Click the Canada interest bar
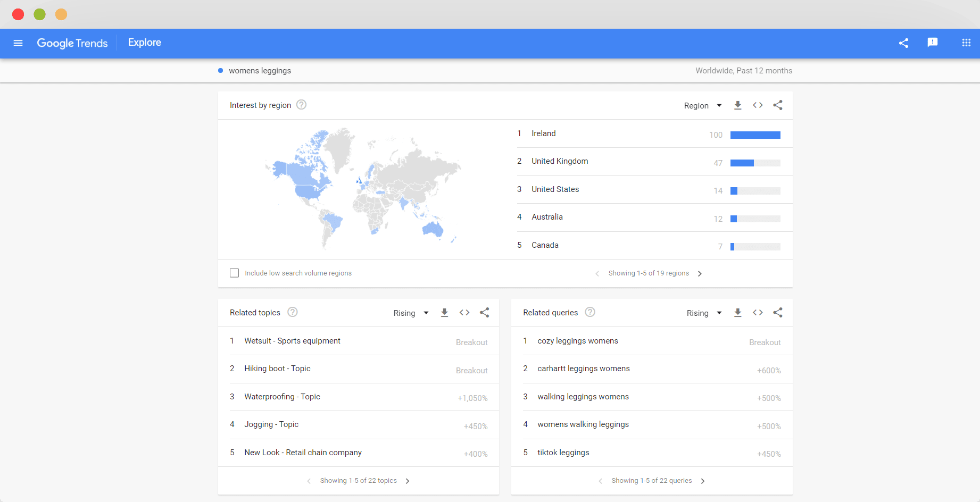Screen dimensions: 980x502 (x=755, y=247)
